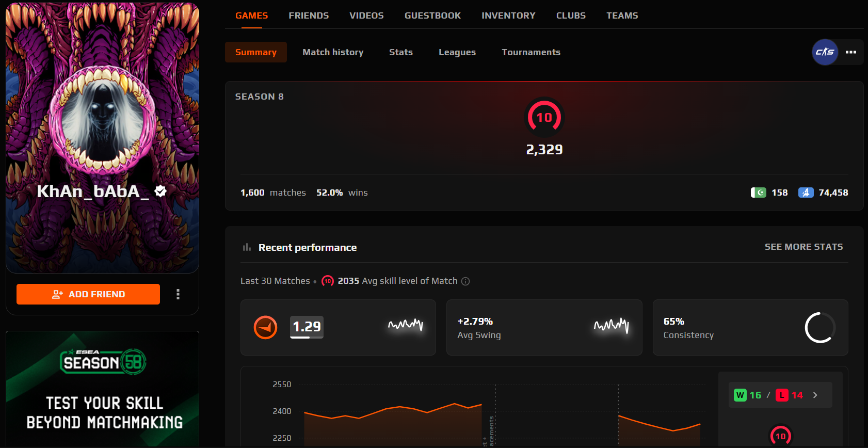This screenshot has width=868, height=448.
Task: Click the ESEA Season 58 banner
Action: point(102,389)
